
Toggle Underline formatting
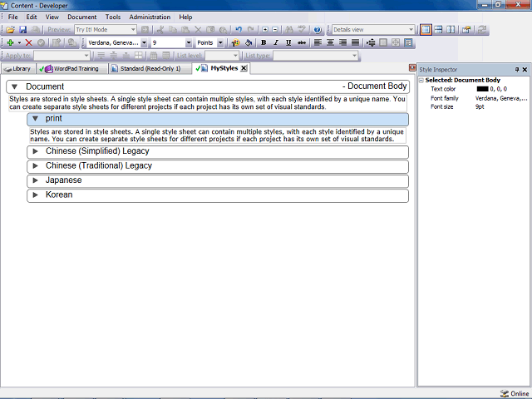tap(288, 42)
